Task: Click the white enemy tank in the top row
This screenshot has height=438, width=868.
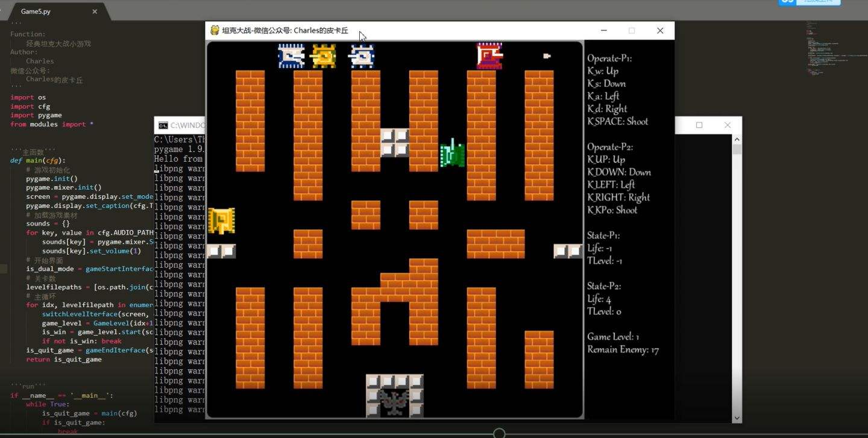Action: pos(362,56)
